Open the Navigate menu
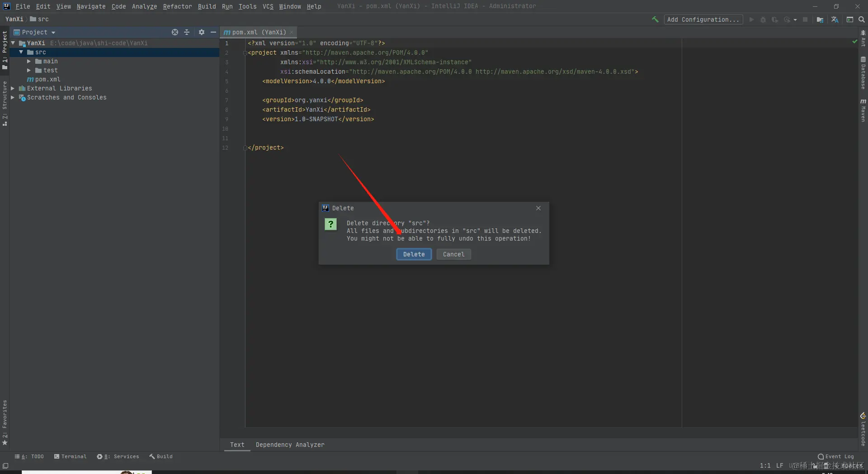Screen dimensions: 868x474 [91, 6]
